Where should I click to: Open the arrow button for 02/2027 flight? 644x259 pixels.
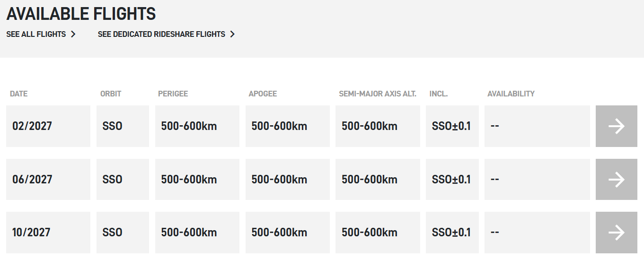(x=617, y=126)
